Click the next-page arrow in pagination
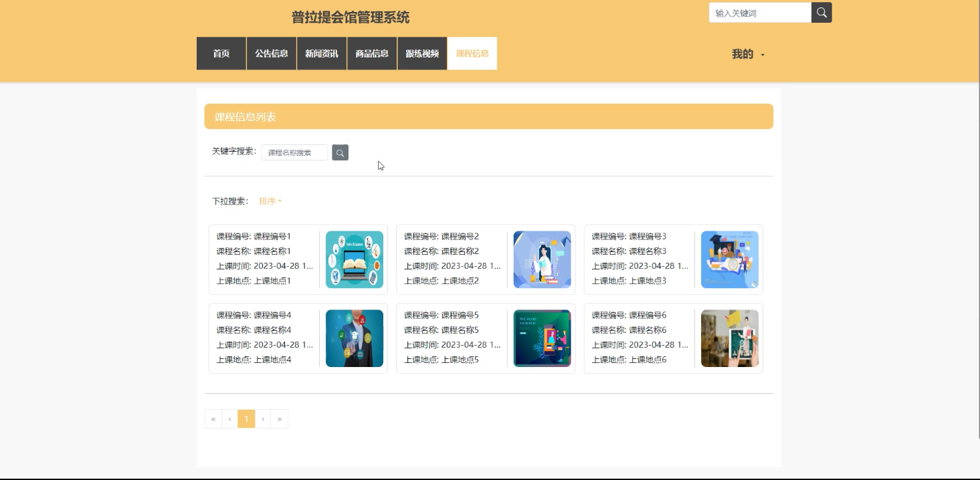 [x=263, y=418]
